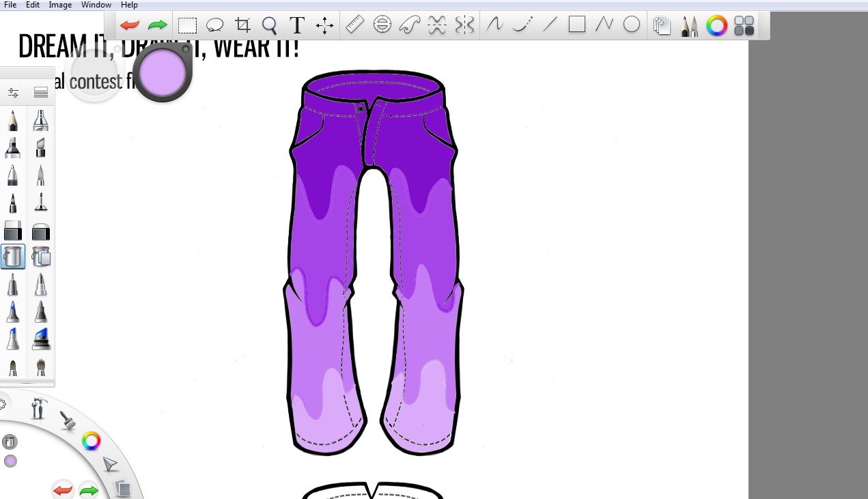Click the translucent brush size puck
Image resolution: width=868 pixels, height=499 pixels.
[94, 74]
